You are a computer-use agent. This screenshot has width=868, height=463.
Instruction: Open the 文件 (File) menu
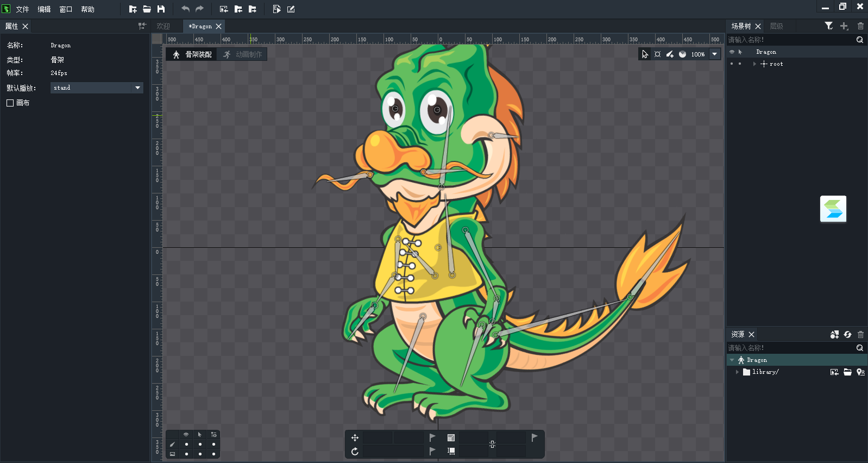click(x=22, y=9)
